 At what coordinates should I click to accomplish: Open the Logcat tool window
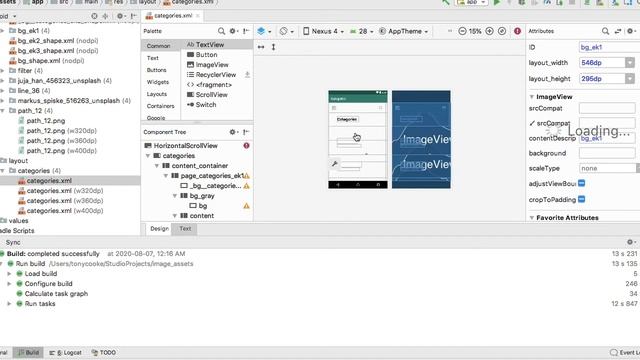(65, 352)
